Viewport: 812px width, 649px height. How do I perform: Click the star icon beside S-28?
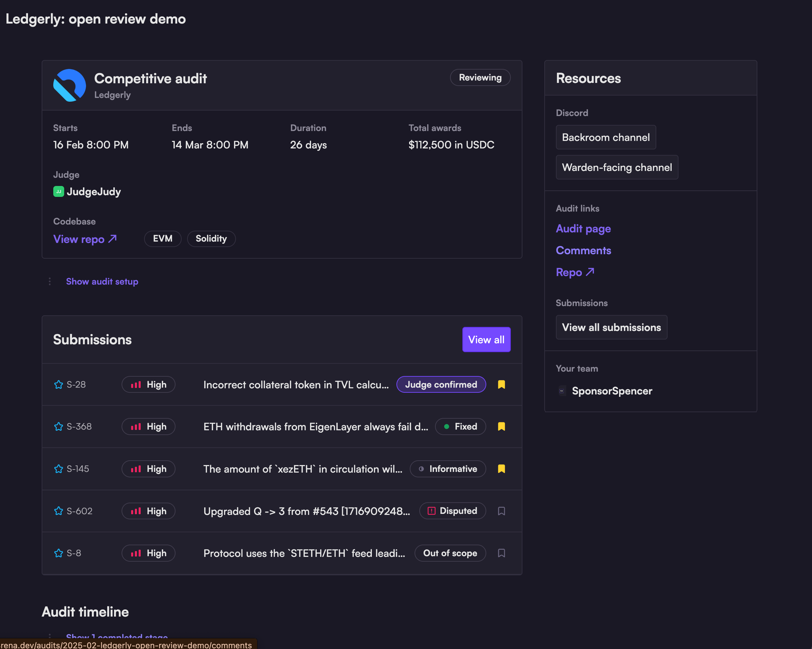click(x=58, y=384)
